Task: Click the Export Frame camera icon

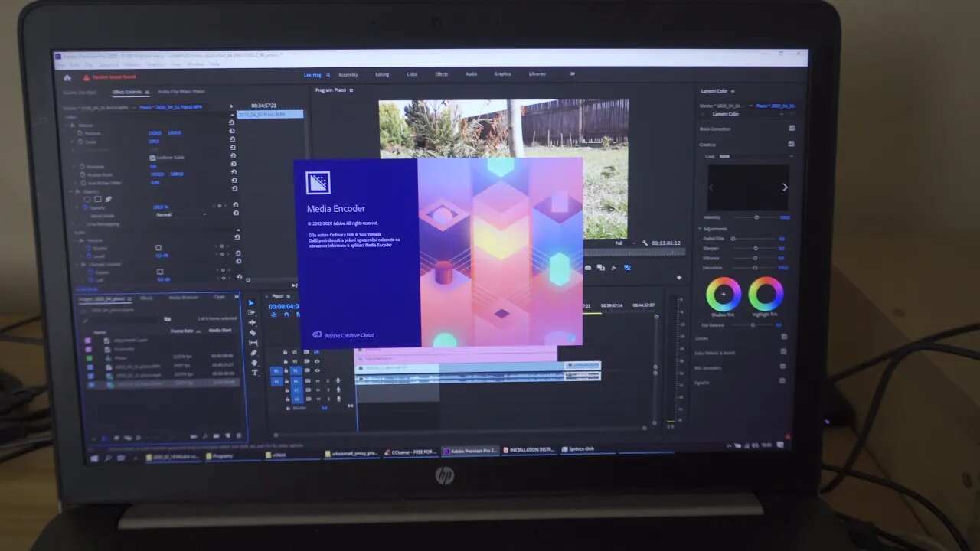Action: pos(588,268)
